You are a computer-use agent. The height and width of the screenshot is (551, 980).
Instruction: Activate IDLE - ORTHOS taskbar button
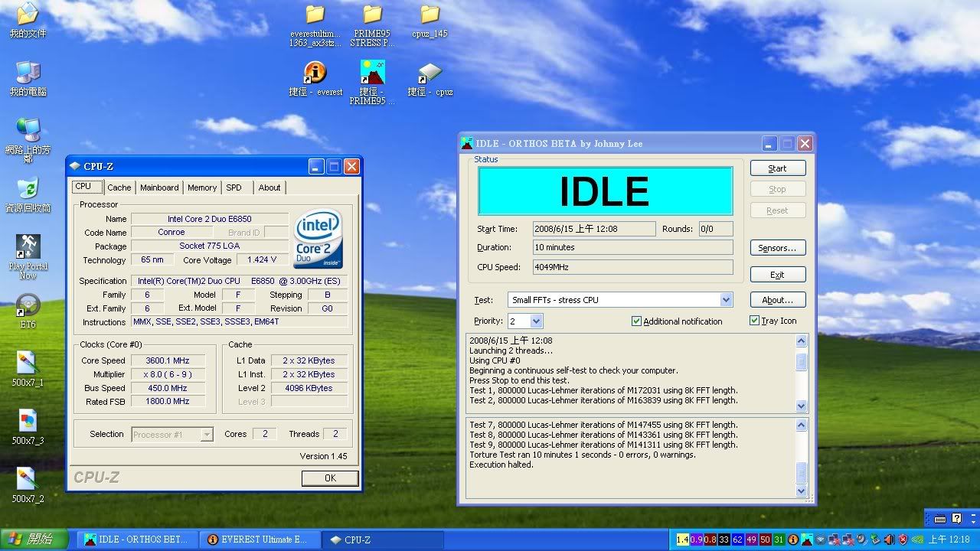point(138,540)
